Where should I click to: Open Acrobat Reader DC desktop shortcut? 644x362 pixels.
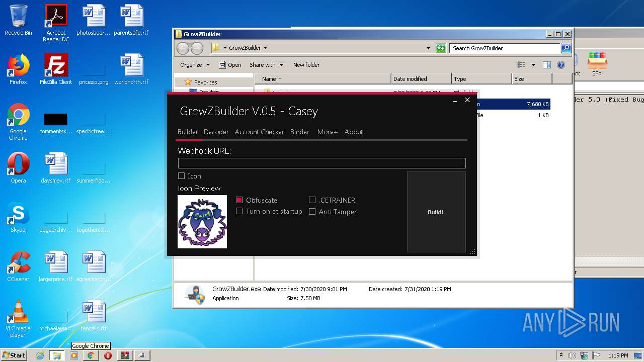pos(56,24)
